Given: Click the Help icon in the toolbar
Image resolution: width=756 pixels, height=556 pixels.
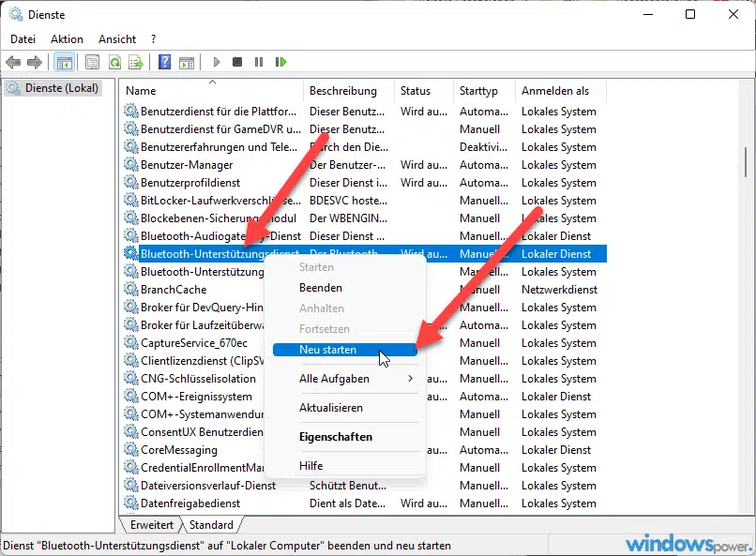Looking at the screenshot, I should (x=164, y=62).
